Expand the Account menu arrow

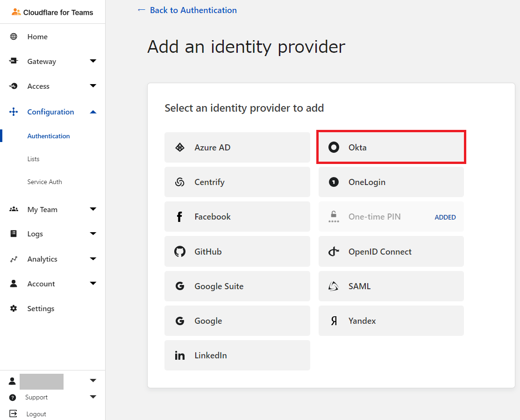click(93, 284)
